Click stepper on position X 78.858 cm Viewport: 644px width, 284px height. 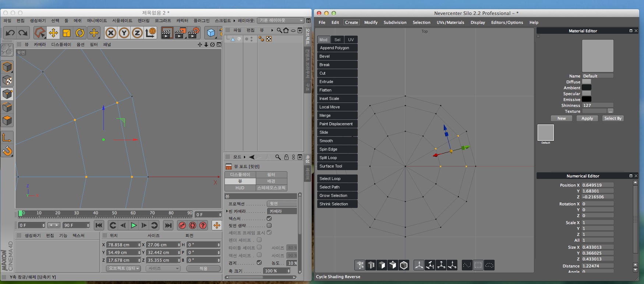pos(139,245)
